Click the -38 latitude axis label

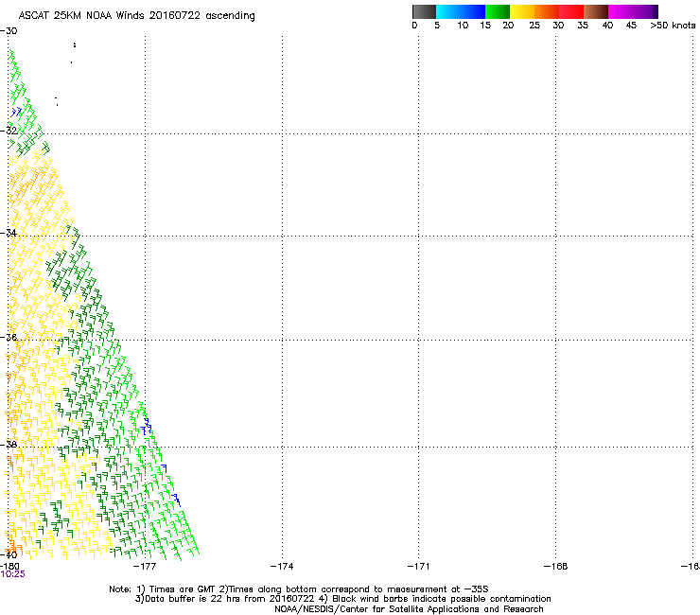click(9, 445)
